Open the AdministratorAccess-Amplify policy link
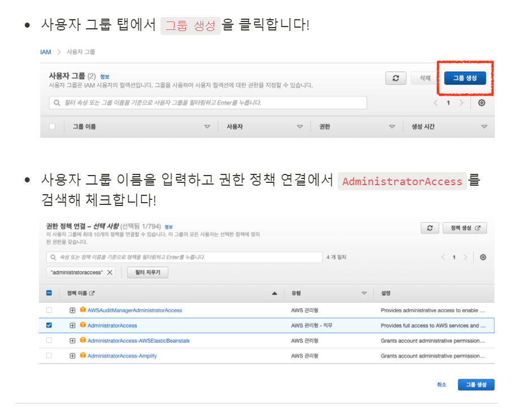This screenshot has height=420, width=523. 122,356
